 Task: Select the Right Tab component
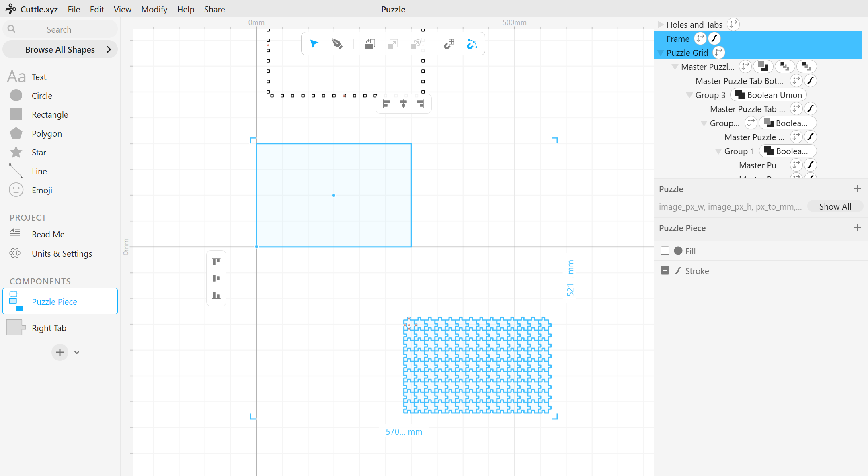(60, 328)
